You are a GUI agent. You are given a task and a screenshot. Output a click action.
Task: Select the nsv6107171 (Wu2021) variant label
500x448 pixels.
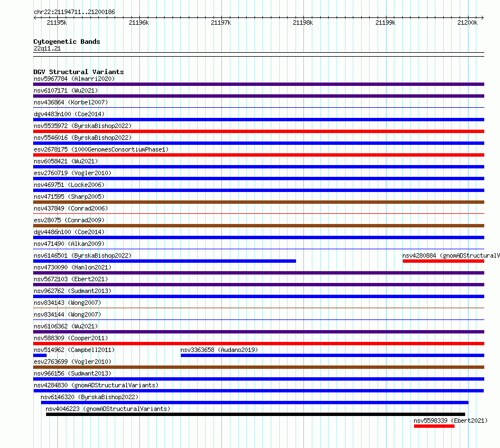click(66, 90)
